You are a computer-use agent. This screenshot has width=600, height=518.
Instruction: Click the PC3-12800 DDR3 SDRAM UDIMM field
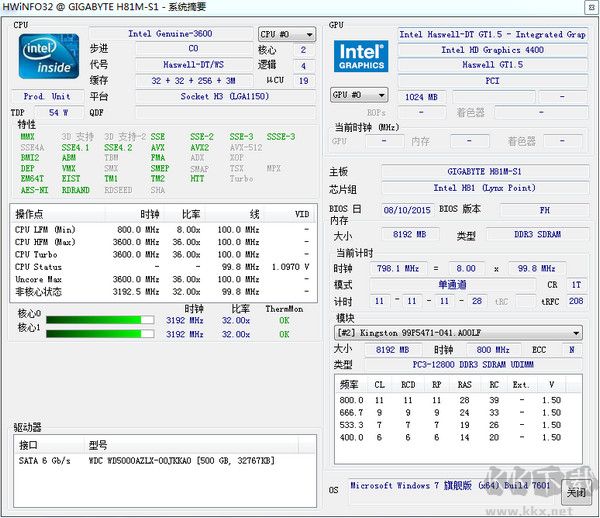point(473,365)
